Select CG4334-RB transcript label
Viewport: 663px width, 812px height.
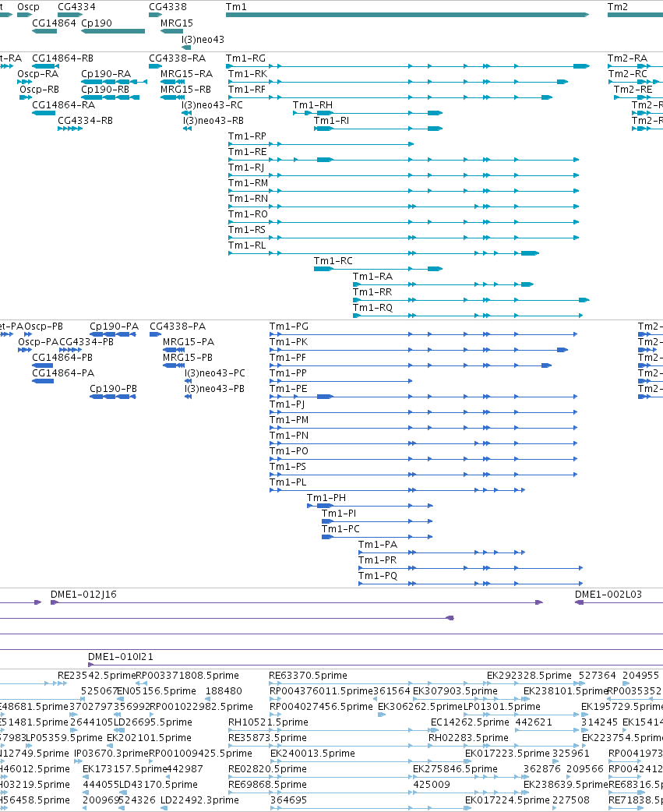point(85,121)
